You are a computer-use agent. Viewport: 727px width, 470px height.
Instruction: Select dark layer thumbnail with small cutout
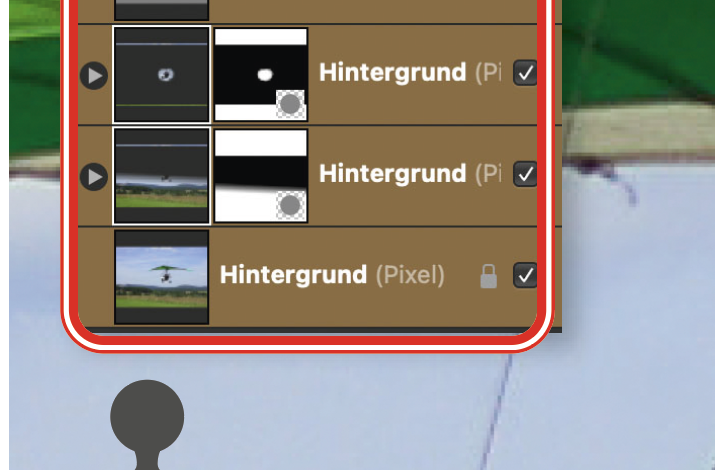(x=161, y=75)
